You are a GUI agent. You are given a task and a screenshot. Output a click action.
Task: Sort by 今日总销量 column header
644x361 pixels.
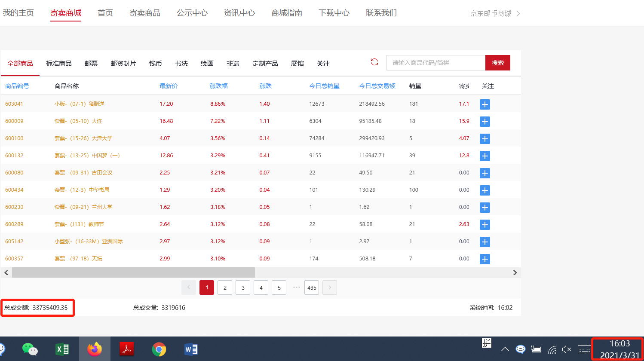click(324, 86)
